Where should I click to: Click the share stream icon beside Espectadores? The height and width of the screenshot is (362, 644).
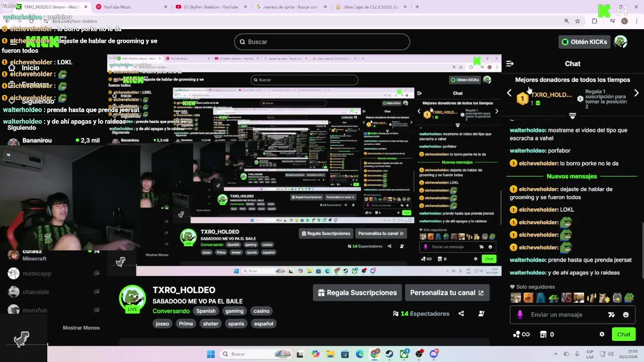(461, 314)
